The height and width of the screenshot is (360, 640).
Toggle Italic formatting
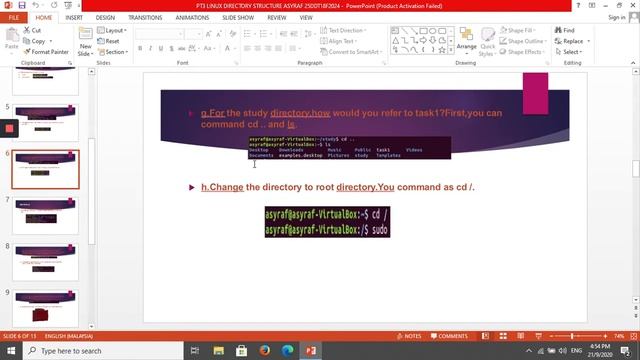pyautogui.click(x=150, y=49)
